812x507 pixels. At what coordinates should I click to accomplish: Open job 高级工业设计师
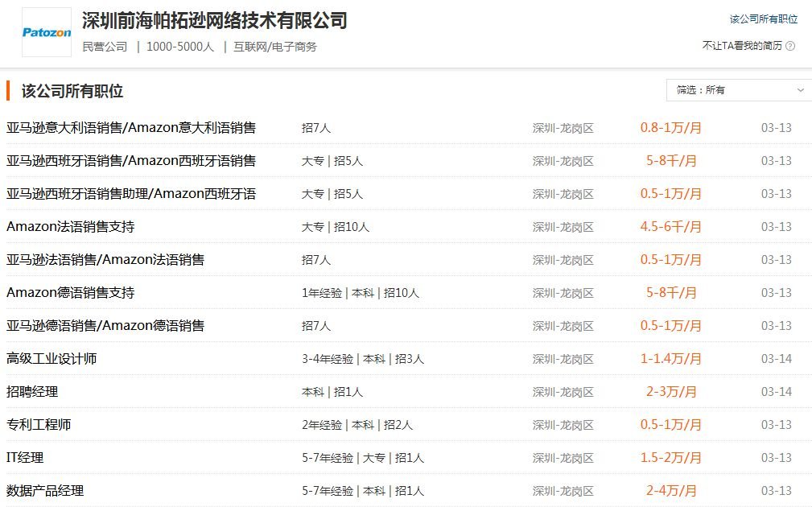tap(52, 359)
